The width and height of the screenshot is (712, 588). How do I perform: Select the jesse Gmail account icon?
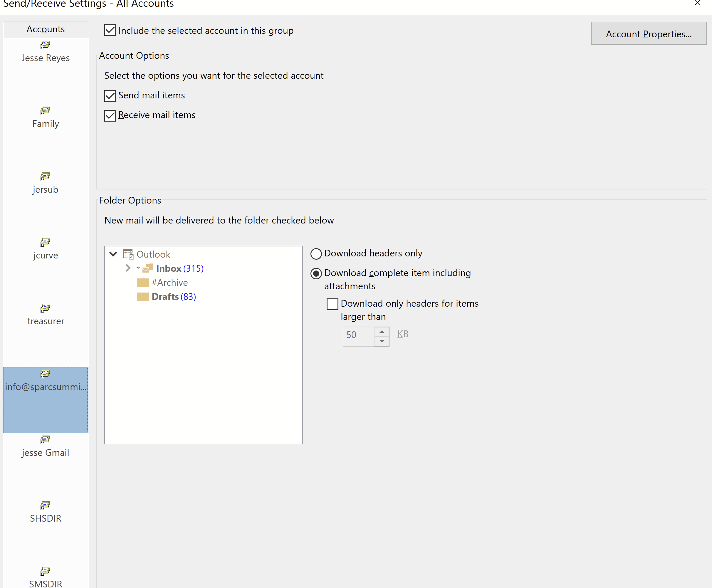click(46, 440)
